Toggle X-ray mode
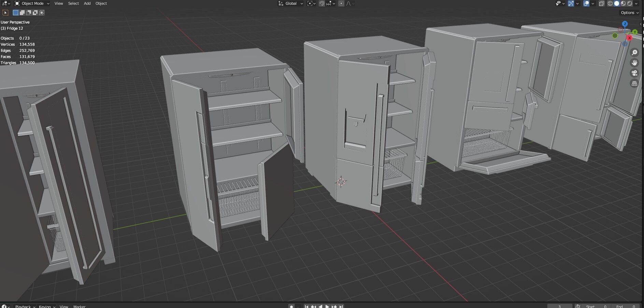This screenshot has height=308, width=644. click(602, 3)
